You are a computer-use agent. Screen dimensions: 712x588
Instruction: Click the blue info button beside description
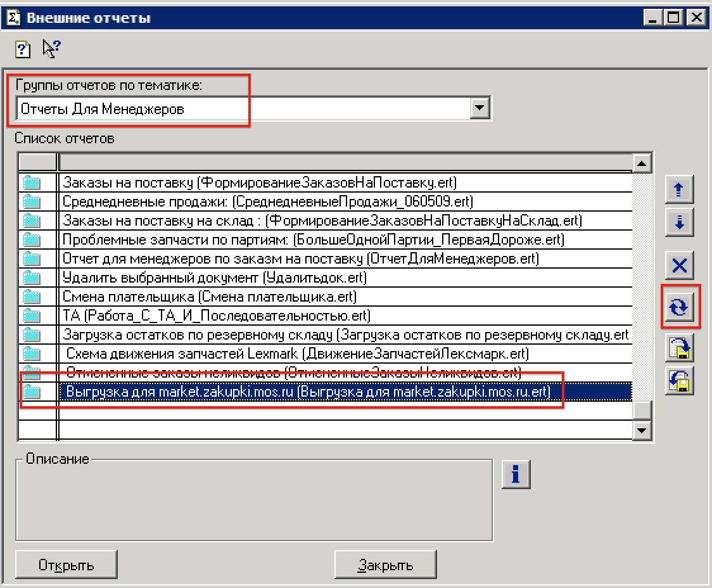coord(516,474)
